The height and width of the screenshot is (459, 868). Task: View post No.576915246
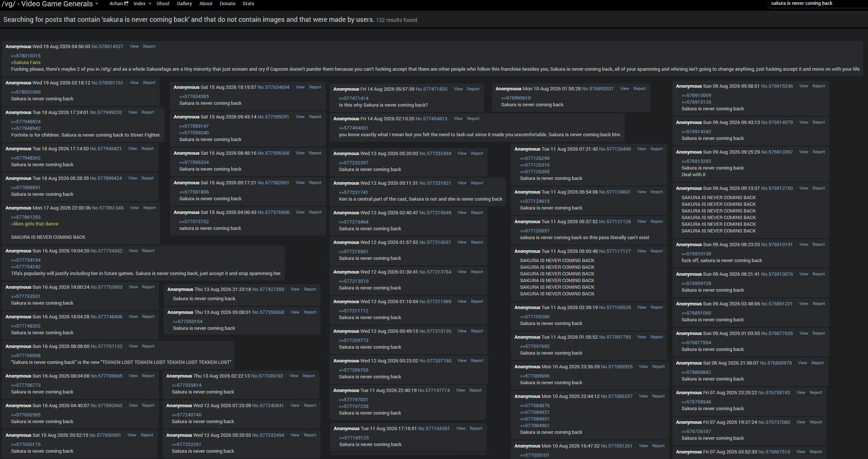(804, 86)
